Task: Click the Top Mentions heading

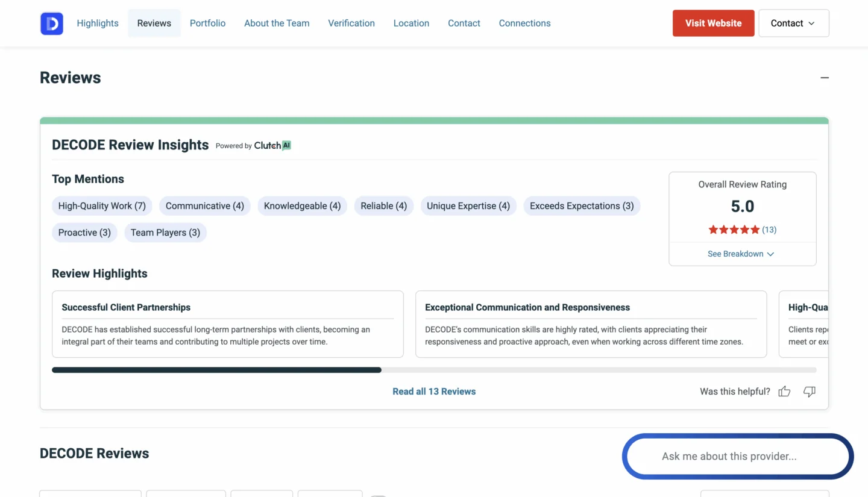Action: pyautogui.click(x=88, y=179)
